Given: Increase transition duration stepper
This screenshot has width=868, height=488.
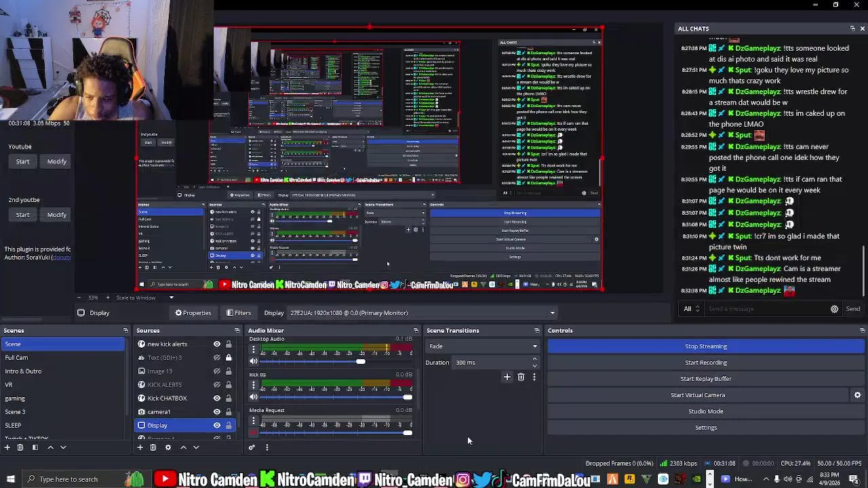Looking at the screenshot, I should (x=534, y=359).
